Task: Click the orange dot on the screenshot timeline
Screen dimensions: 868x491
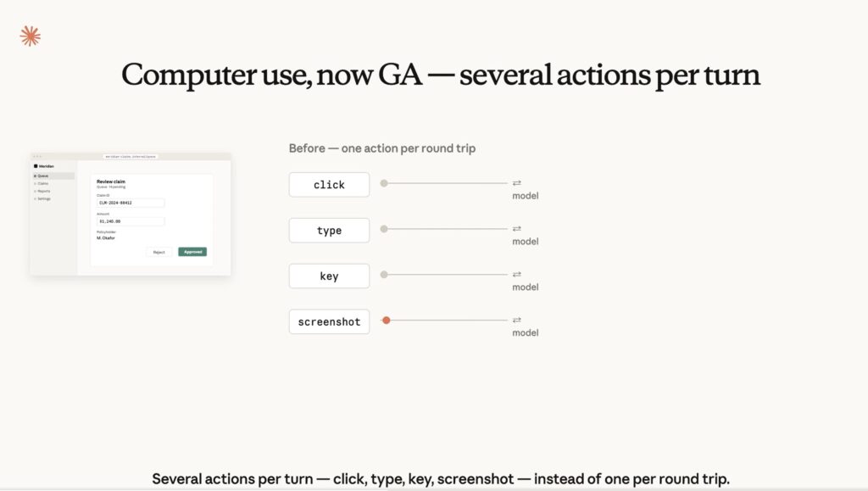Action: coord(387,320)
